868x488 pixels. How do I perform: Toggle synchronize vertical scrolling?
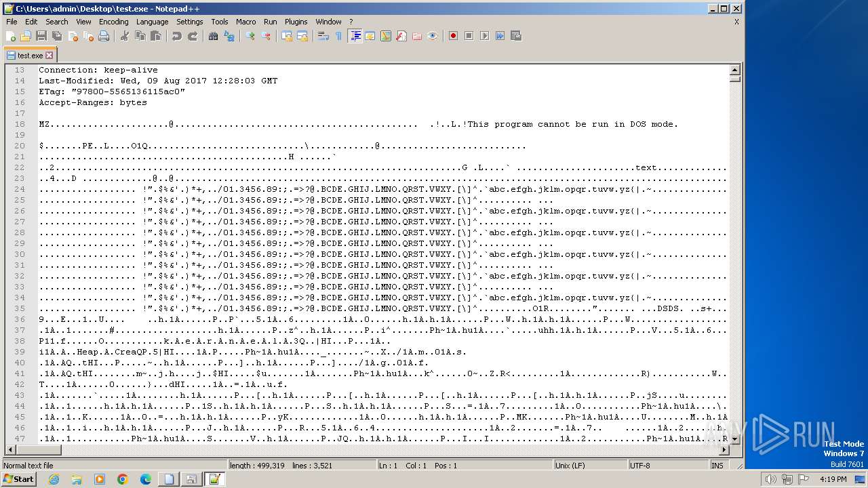point(287,36)
